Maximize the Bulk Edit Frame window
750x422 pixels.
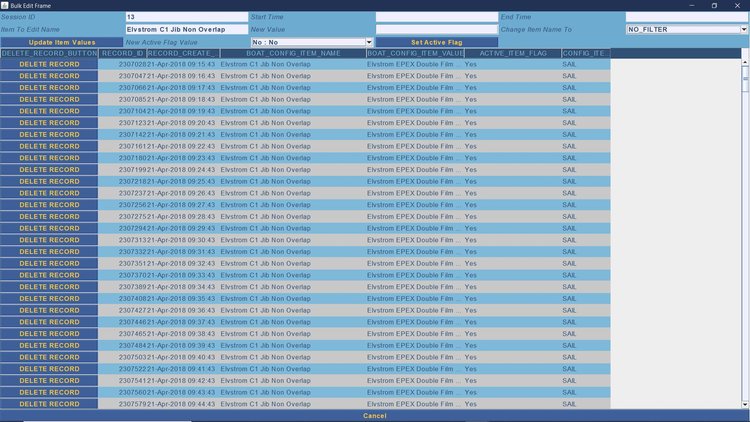tap(714, 5)
